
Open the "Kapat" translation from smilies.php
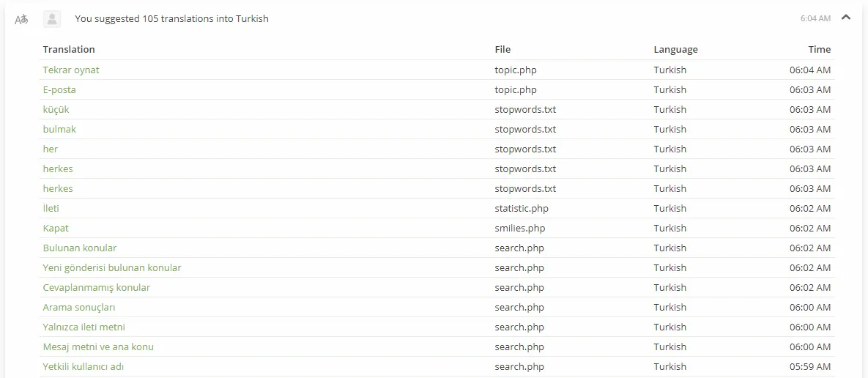coord(56,228)
